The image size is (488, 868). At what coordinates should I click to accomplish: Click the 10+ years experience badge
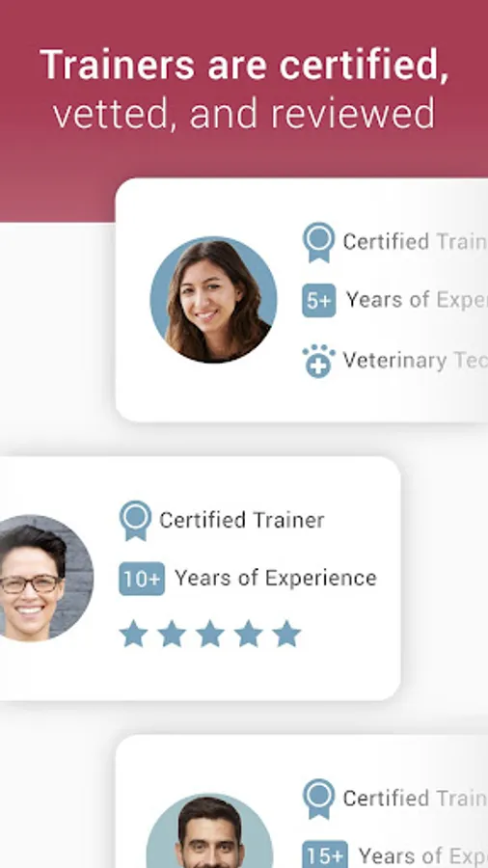pyautogui.click(x=142, y=579)
